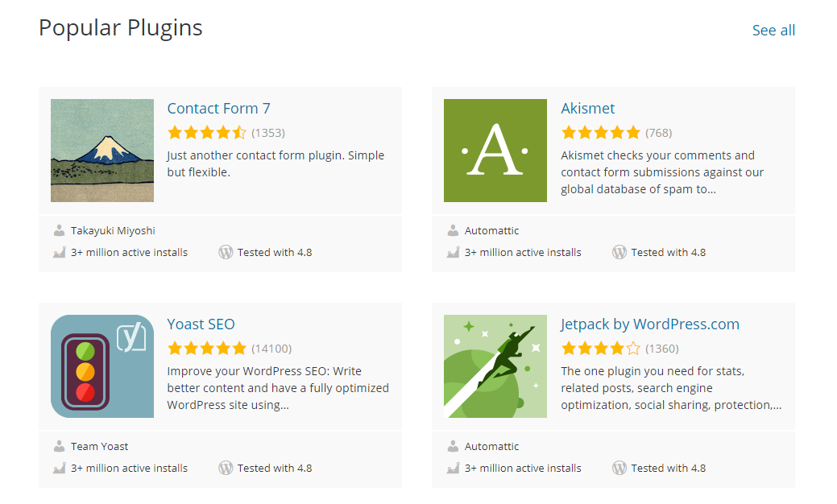Click the author icon beside Team Yoast
Image resolution: width=837 pixels, height=504 pixels.
tap(59, 446)
